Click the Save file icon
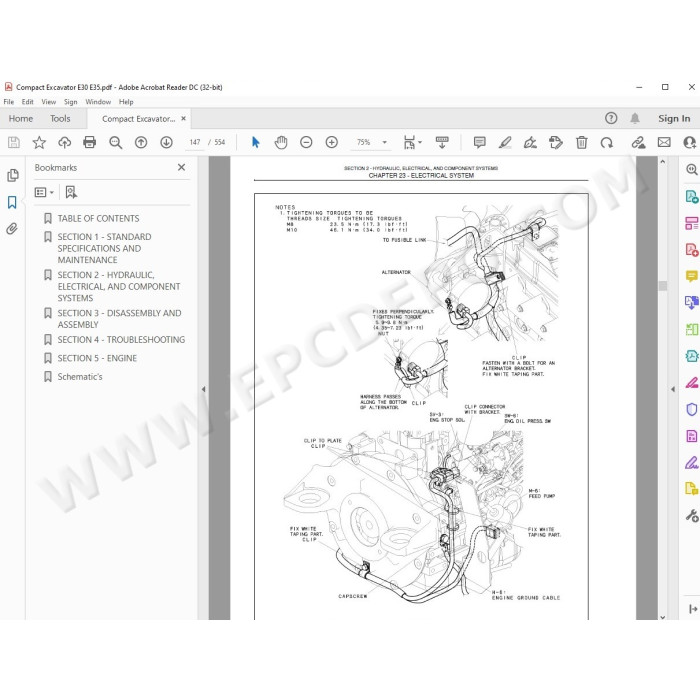The image size is (700, 700). point(14,142)
